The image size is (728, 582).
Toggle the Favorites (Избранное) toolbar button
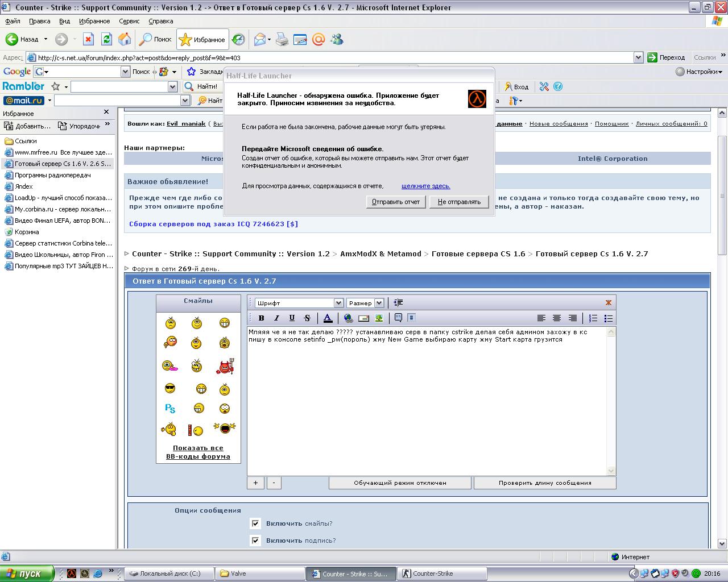(202, 39)
